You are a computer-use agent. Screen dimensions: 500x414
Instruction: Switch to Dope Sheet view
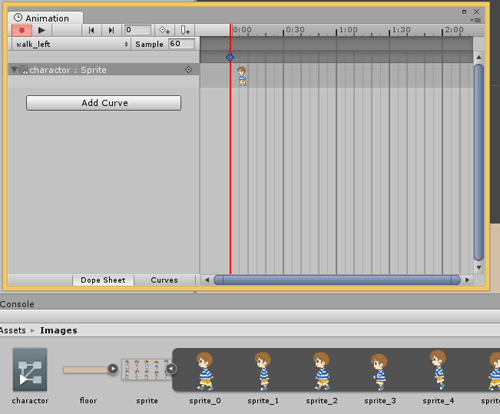[103, 280]
